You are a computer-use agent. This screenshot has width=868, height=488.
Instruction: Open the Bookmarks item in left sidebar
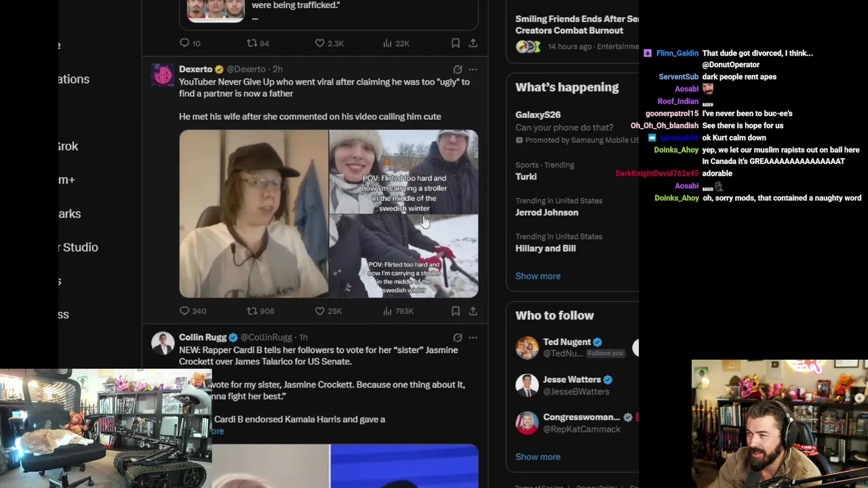pyautogui.click(x=69, y=213)
